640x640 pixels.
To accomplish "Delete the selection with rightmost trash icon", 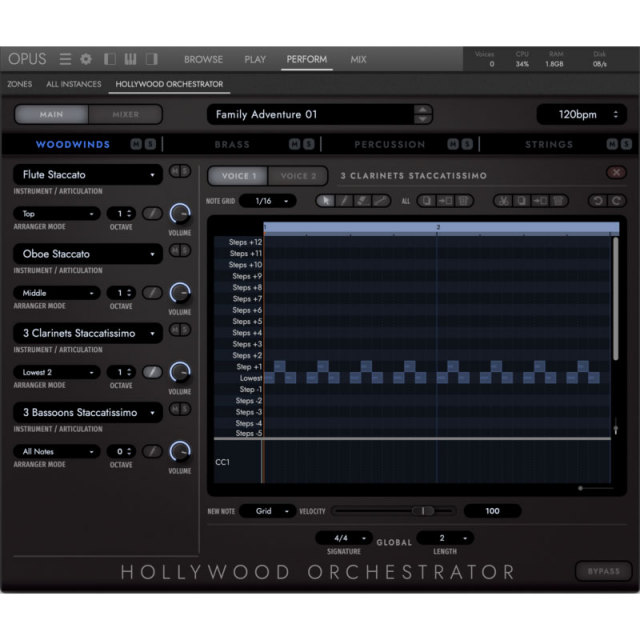I will 558,201.
